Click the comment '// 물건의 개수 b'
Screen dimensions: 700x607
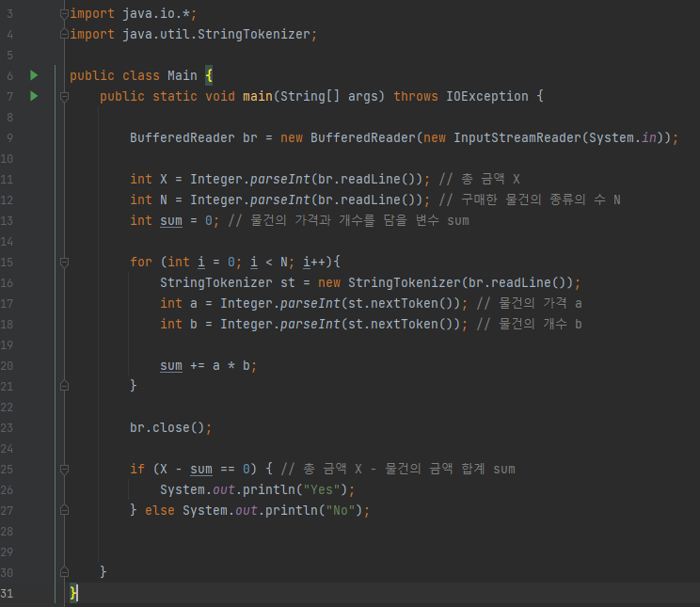529,324
